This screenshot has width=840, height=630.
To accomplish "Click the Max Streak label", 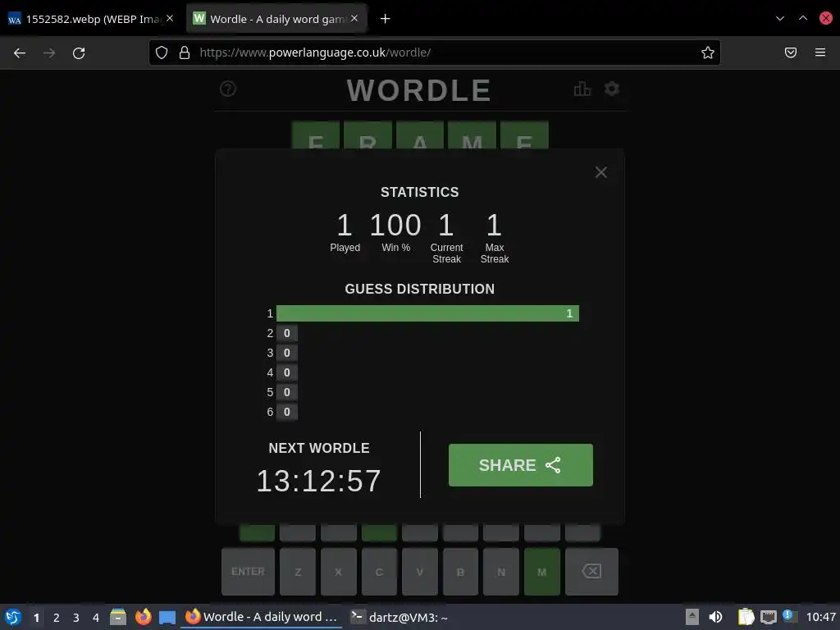I will pos(495,253).
